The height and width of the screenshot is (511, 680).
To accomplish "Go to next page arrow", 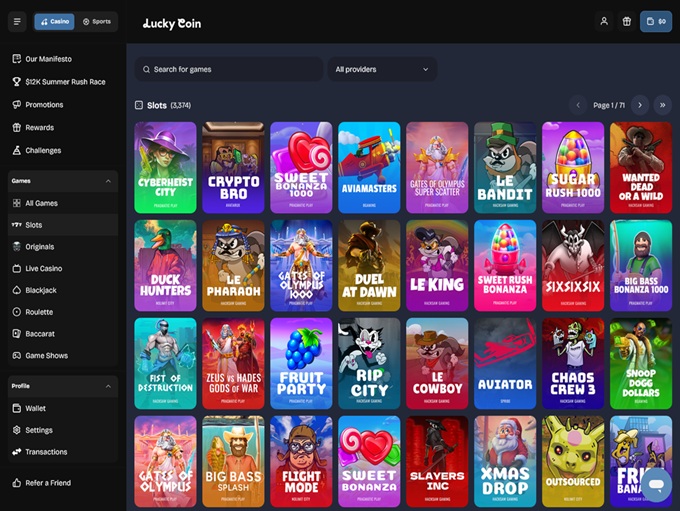I will (x=640, y=105).
